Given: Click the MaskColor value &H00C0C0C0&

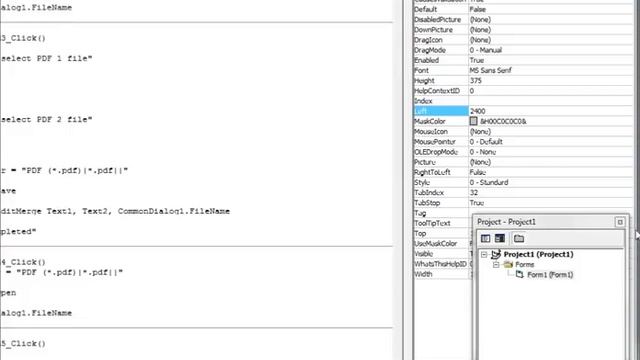Looking at the screenshot, I should tap(503, 121).
